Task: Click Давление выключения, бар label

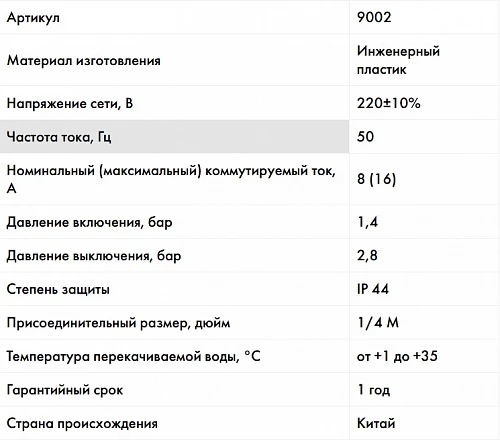Action: pos(94,256)
